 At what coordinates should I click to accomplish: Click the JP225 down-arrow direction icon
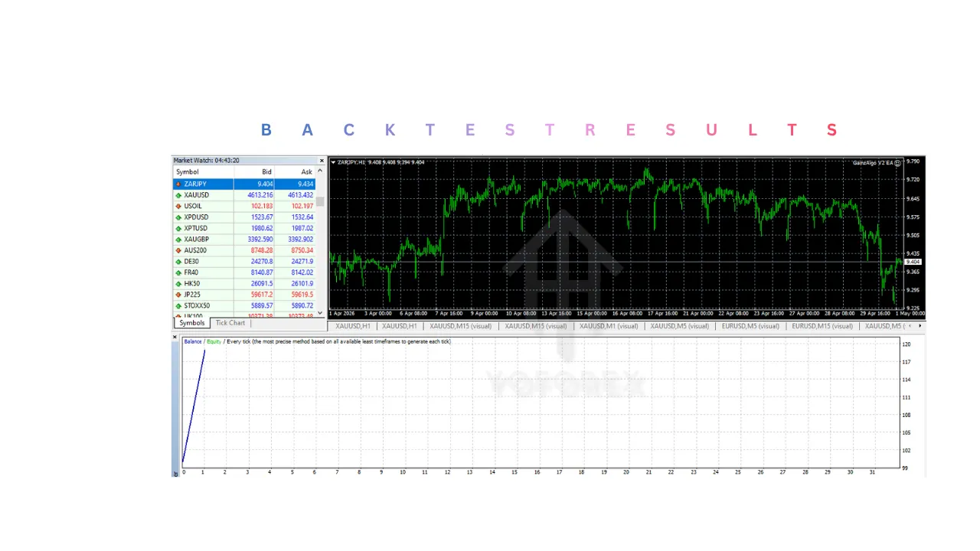coord(178,295)
